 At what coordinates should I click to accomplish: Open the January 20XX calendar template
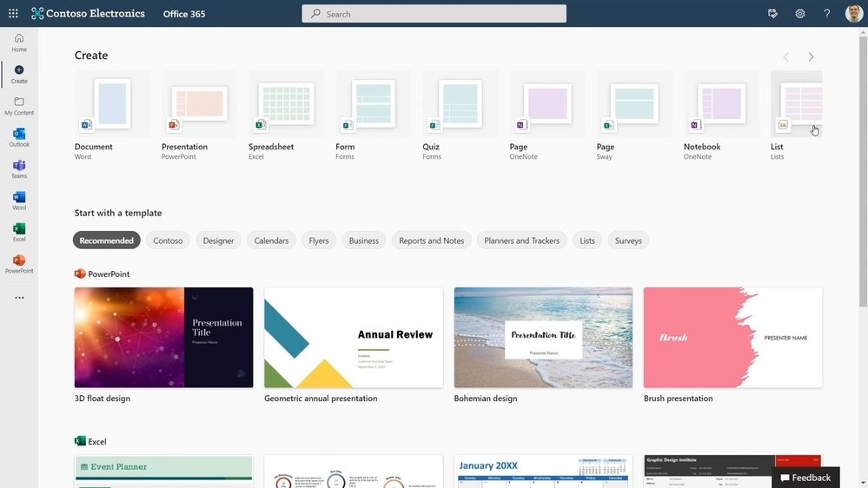point(543,472)
